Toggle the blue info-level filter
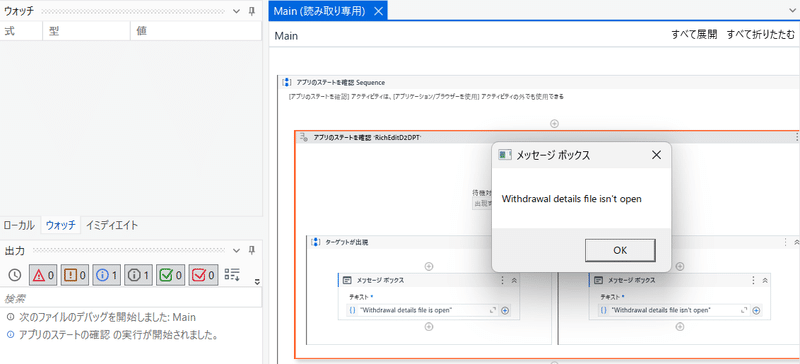The height and width of the screenshot is (364, 800). pos(107,275)
